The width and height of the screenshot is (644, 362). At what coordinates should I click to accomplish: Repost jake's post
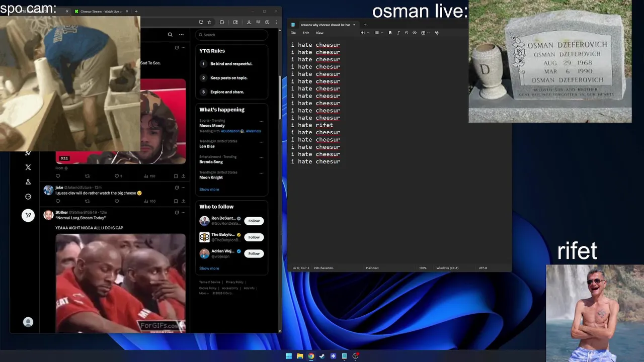click(x=87, y=201)
